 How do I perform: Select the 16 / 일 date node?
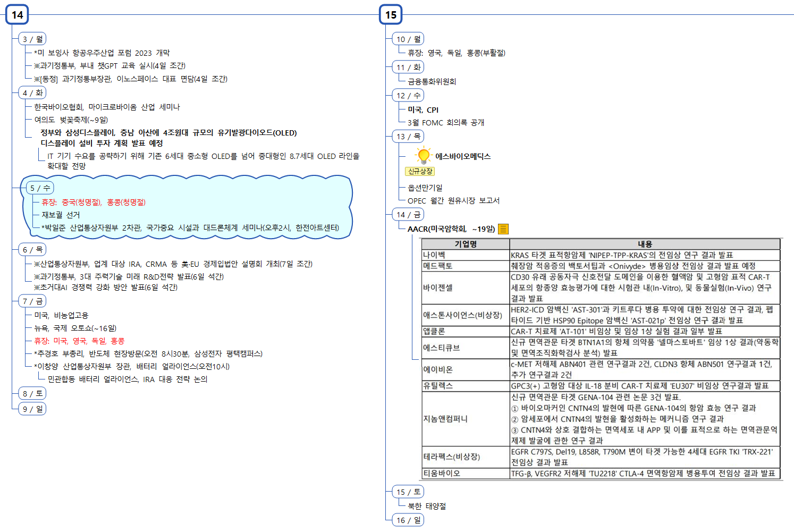(x=408, y=520)
